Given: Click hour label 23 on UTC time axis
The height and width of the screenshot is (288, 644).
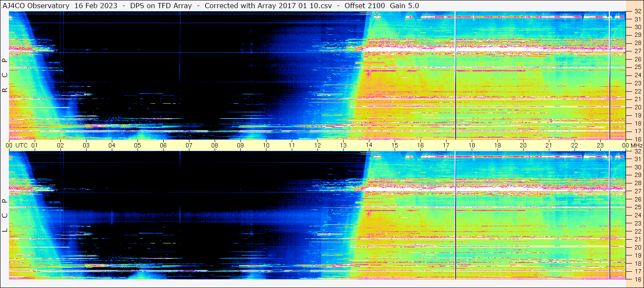Looking at the screenshot, I should (600, 145).
